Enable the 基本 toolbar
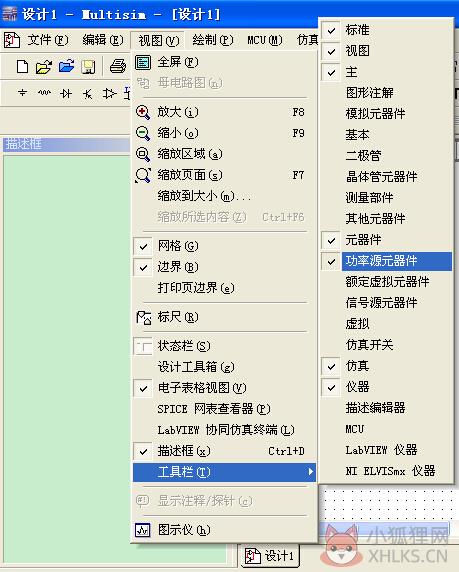The width and height of the screenshot is (459, 572). 386,135
